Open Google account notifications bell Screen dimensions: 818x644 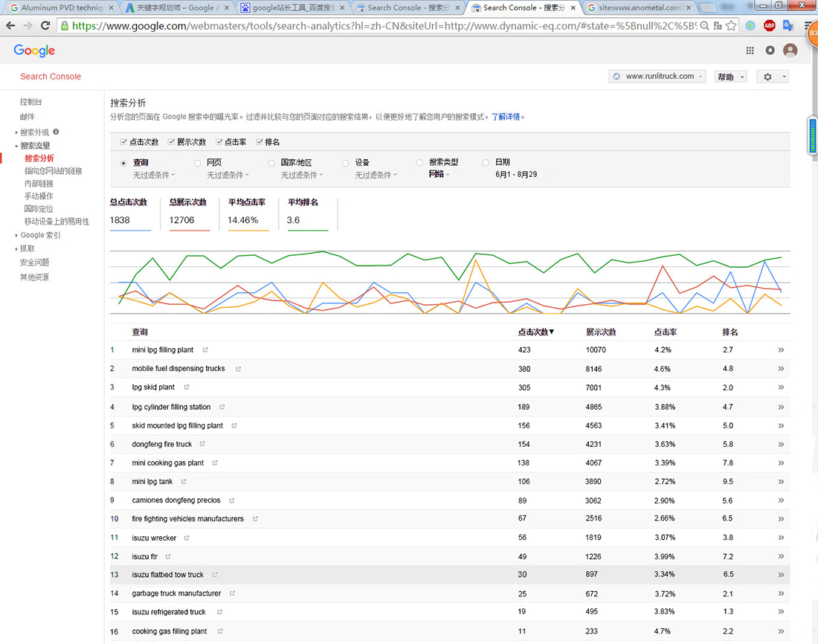click(x=770, y=50)
